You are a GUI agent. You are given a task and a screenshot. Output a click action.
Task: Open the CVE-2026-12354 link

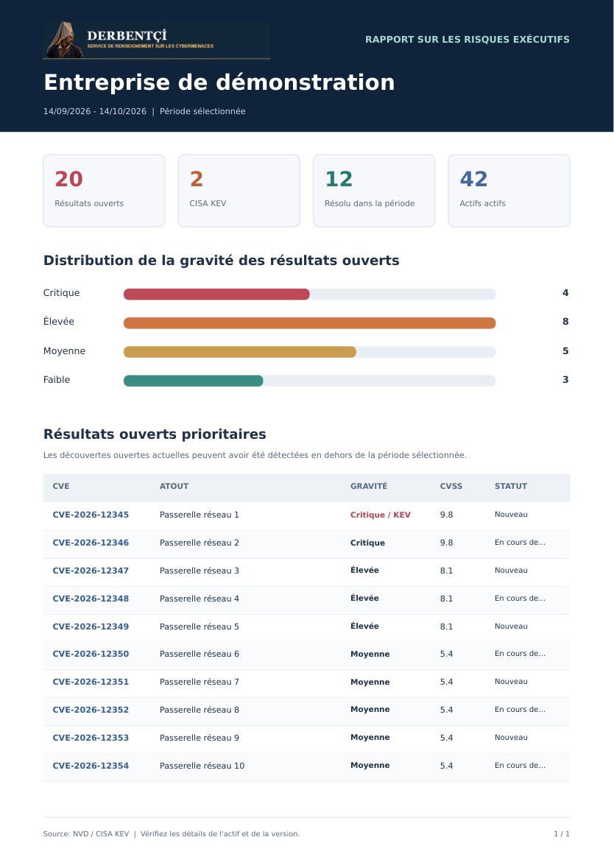pyautogui.click(x=91, y=766)
